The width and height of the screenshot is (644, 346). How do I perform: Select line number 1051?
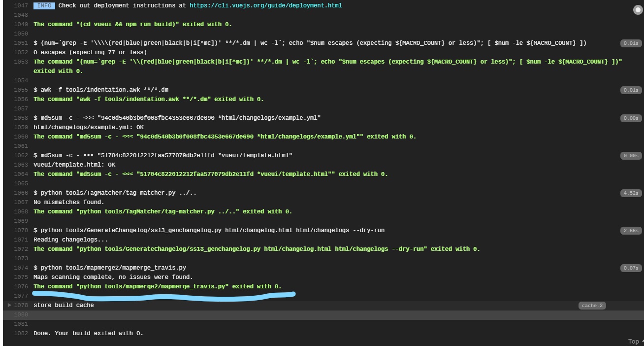pyautogui.click(x=21, y=43)
